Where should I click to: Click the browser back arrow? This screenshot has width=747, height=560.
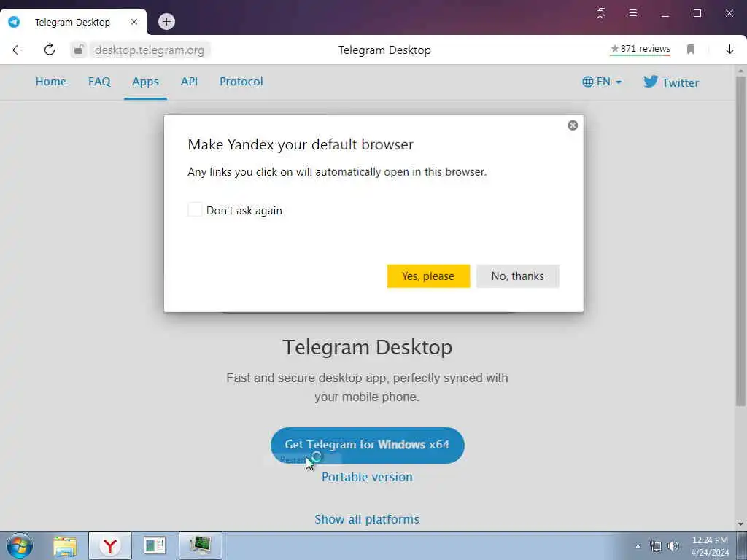(18, 50)
